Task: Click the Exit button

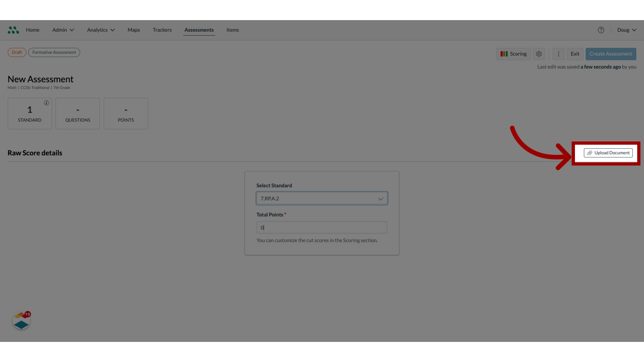Action: (x=575, y=54)
